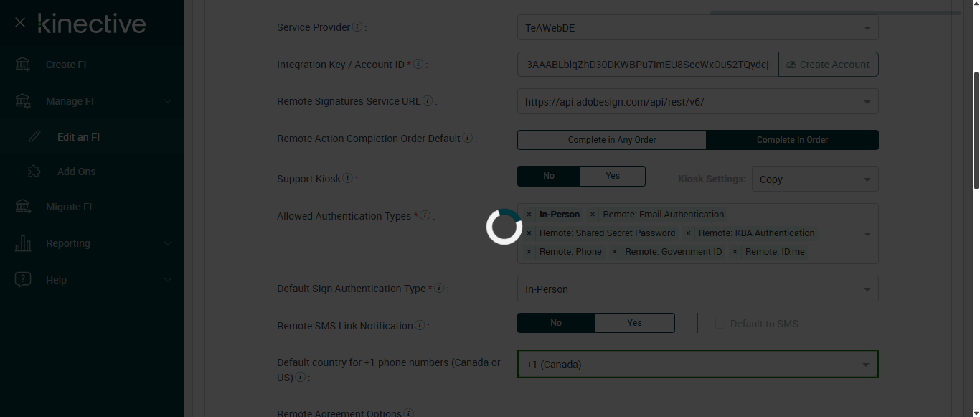Remove the Remote: Phone authentication tag
The height and width of the screenshot is (417, 980).
[529, 252]
